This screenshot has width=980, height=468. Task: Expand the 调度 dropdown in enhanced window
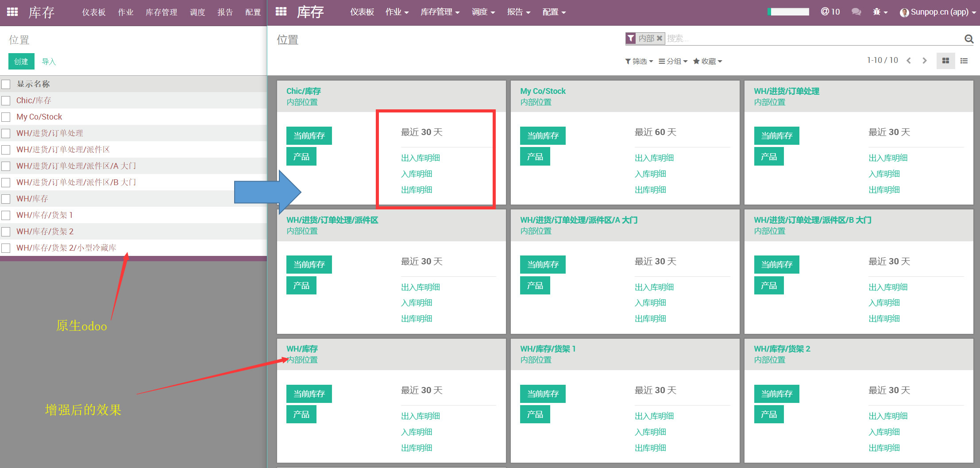click(483, 12)
